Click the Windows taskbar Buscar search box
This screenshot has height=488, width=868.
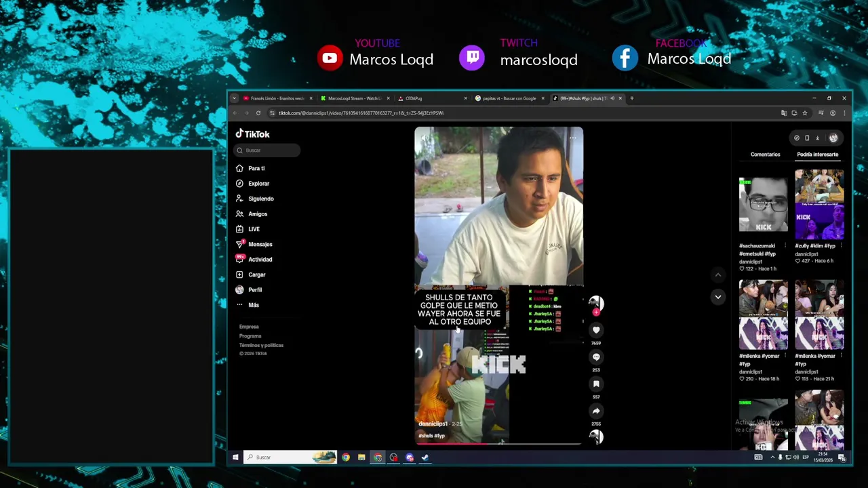(x=290, y=457)
